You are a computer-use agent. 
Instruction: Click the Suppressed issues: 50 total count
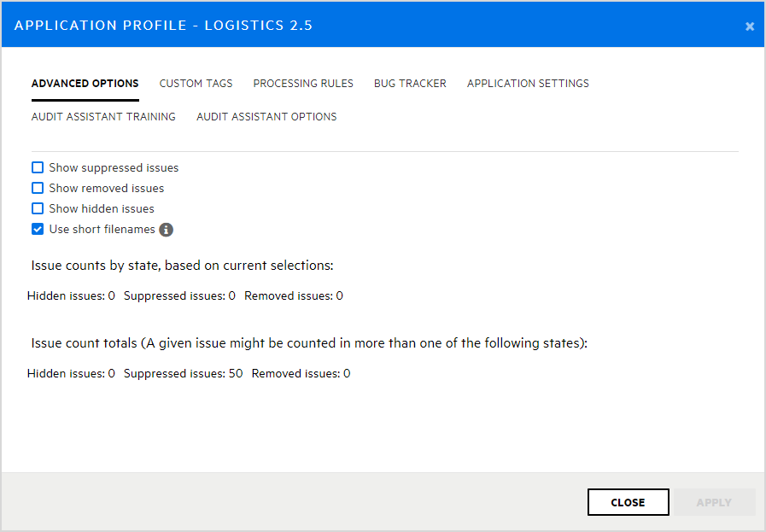[183, 374]
